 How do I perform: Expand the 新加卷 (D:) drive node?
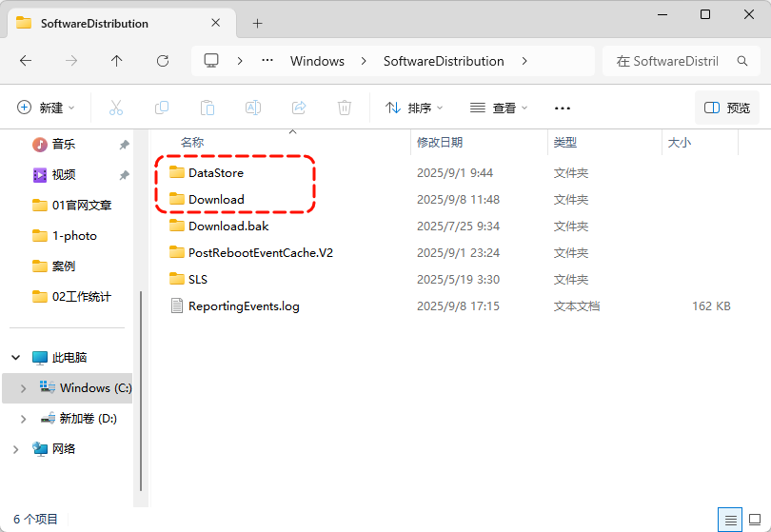(x=23, y=419)
